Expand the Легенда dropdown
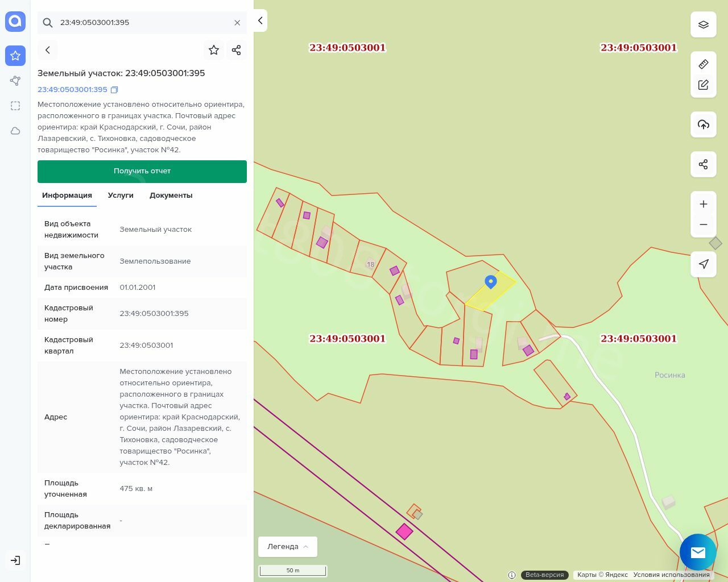 [288, 547]
